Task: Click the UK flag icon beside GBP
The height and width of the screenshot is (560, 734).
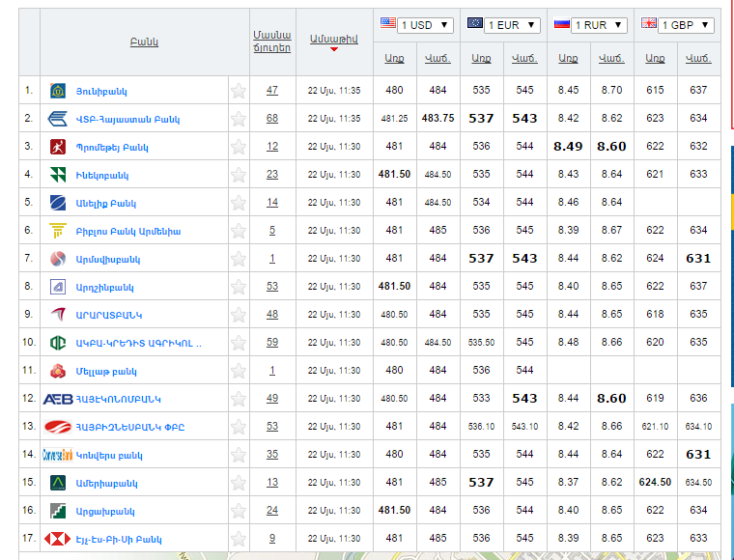Action: pos(649,23)
